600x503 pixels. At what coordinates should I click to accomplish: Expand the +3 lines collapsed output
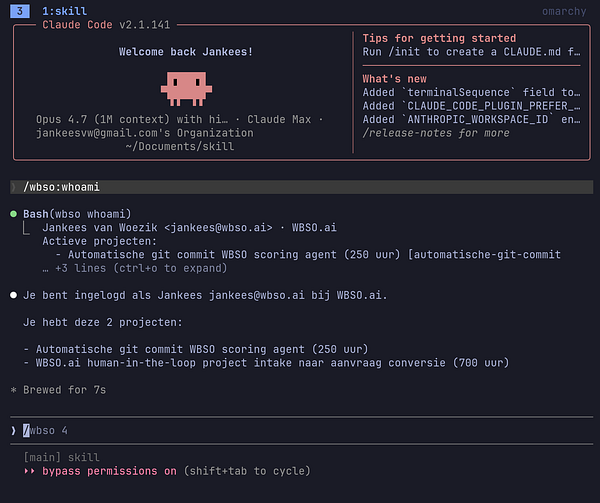(135, 268)
